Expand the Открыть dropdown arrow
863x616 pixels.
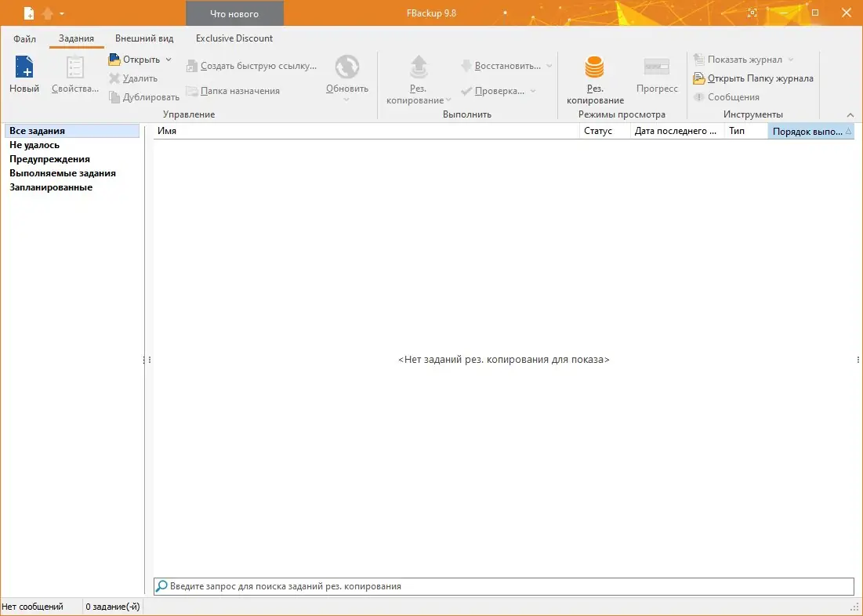coord(169,60)
